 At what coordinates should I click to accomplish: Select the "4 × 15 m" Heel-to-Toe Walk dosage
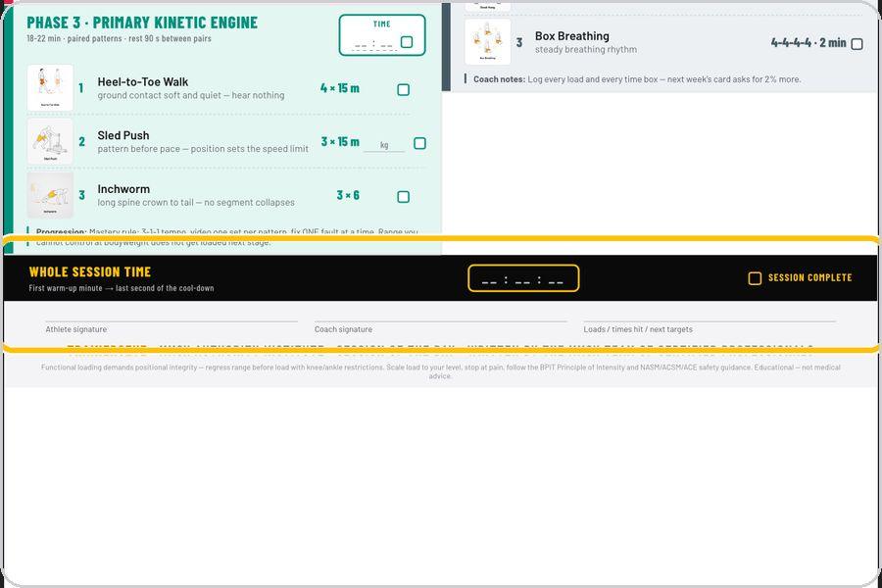[x=340, y=88]
